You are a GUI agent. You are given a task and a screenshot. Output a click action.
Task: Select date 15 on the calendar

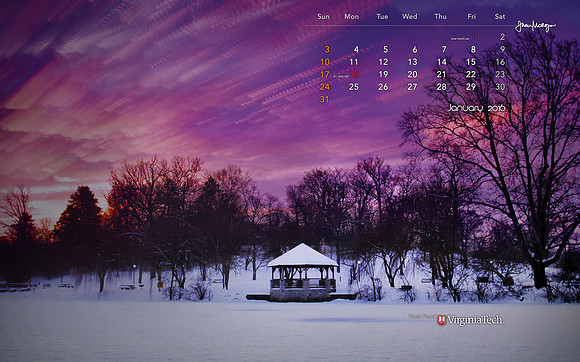[471, 62]
